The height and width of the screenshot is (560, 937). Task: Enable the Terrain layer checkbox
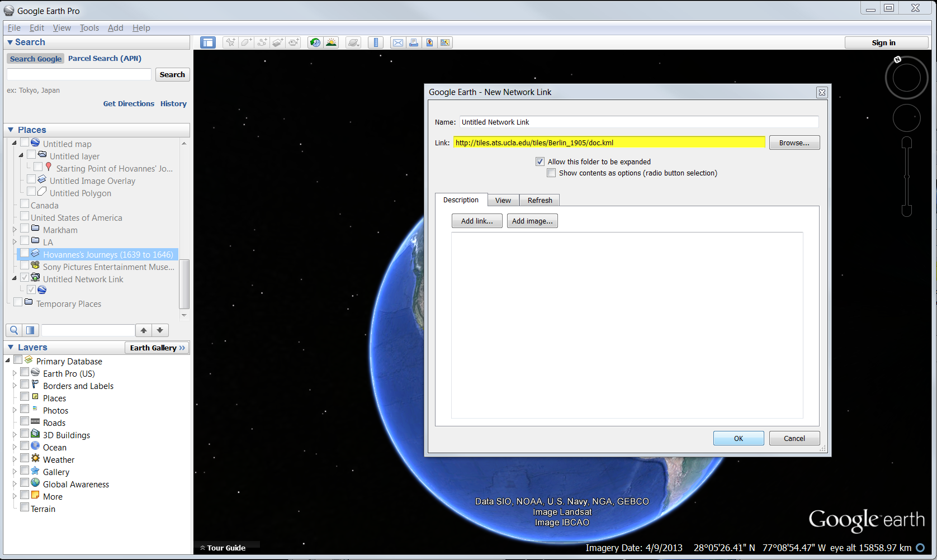click(x=25, y=508)
